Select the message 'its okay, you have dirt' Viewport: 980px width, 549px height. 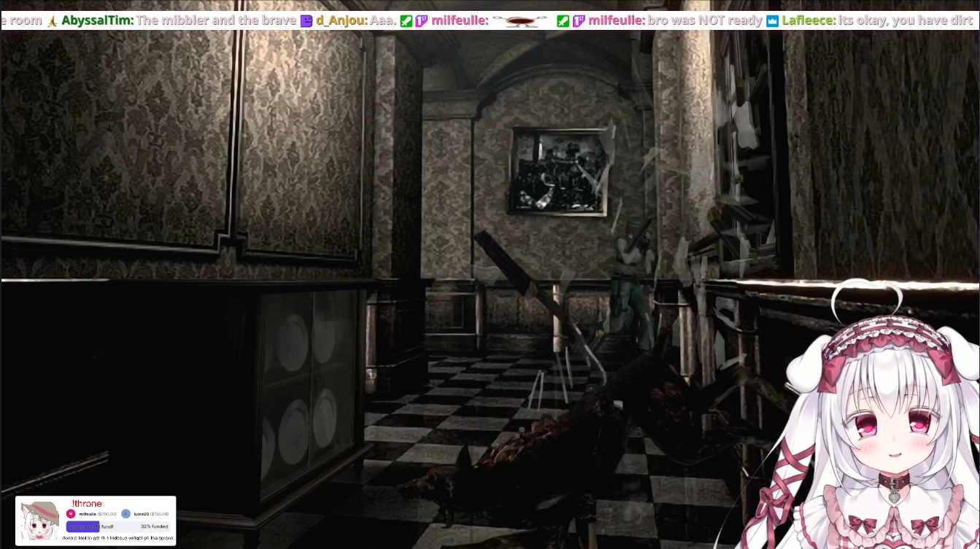[x=906, y=20]
